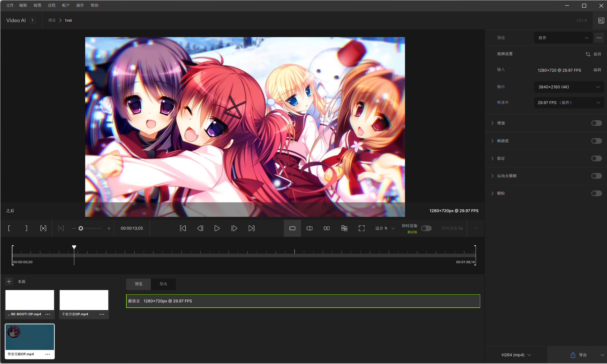Screen dimensions: 607x364
Task: Open output resolution 3840×2160 dropdown
Action: click(x=569, y=87)
